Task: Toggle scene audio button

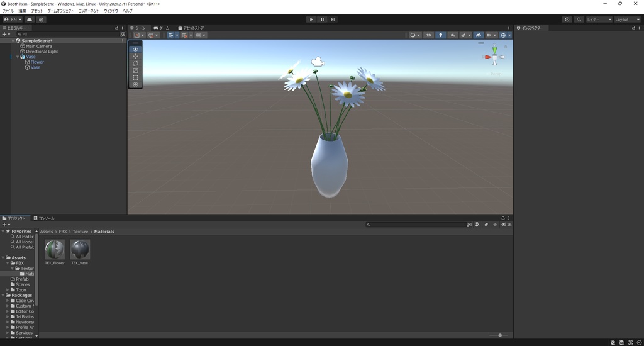Action: click(453, 35)
